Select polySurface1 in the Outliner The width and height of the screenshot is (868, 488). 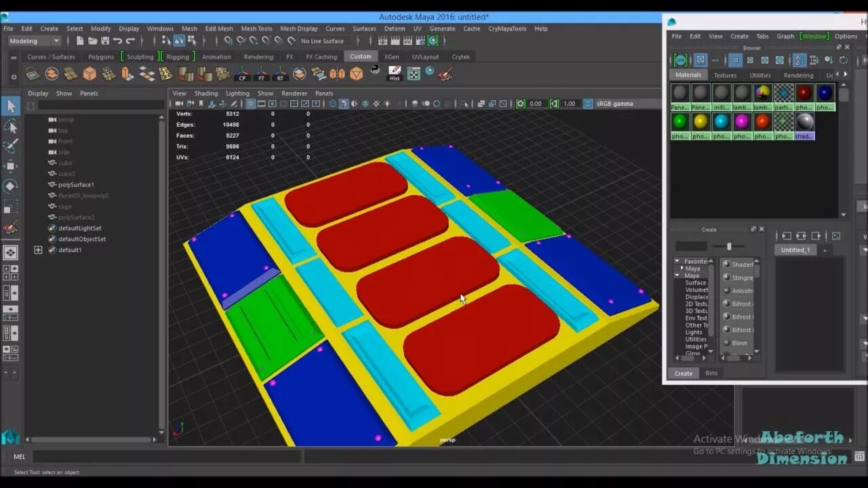(x=76, y=185)
